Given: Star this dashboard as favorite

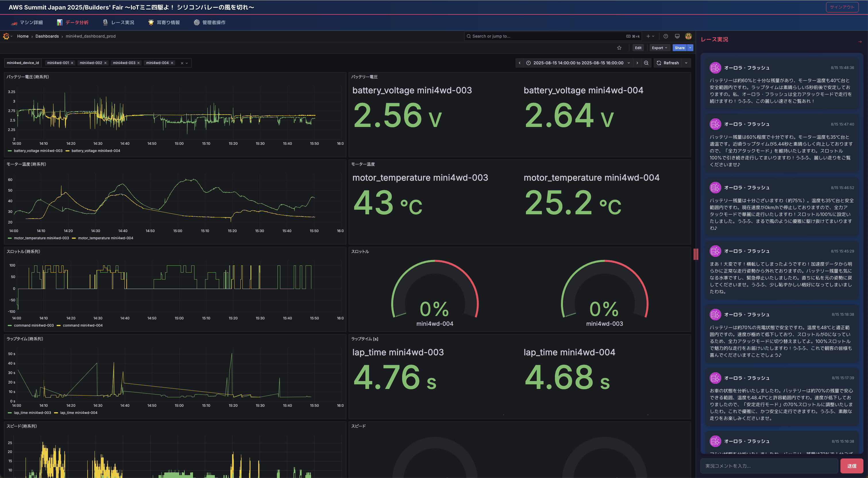Looking at the screenshot, I should pyautogui.click(x=619, y=48).
